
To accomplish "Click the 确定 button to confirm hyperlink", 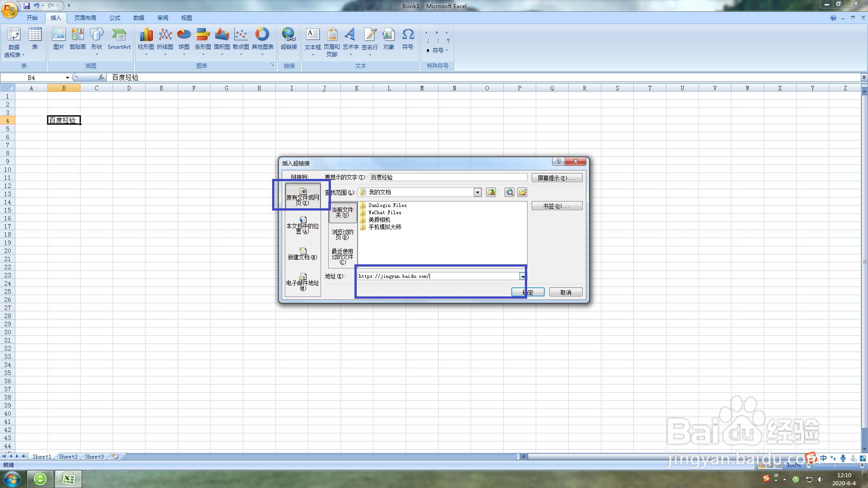I will coord(528,292).
